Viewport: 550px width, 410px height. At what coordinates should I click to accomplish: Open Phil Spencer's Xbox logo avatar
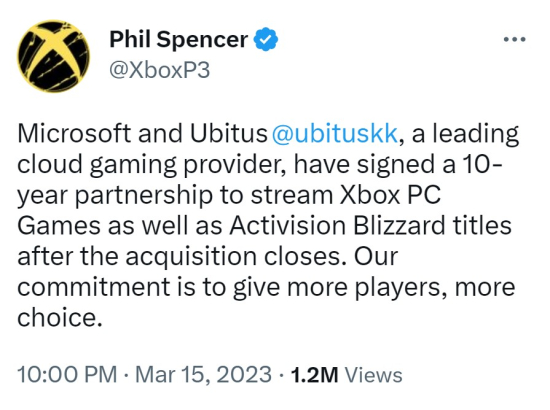(x=54, y=56)
